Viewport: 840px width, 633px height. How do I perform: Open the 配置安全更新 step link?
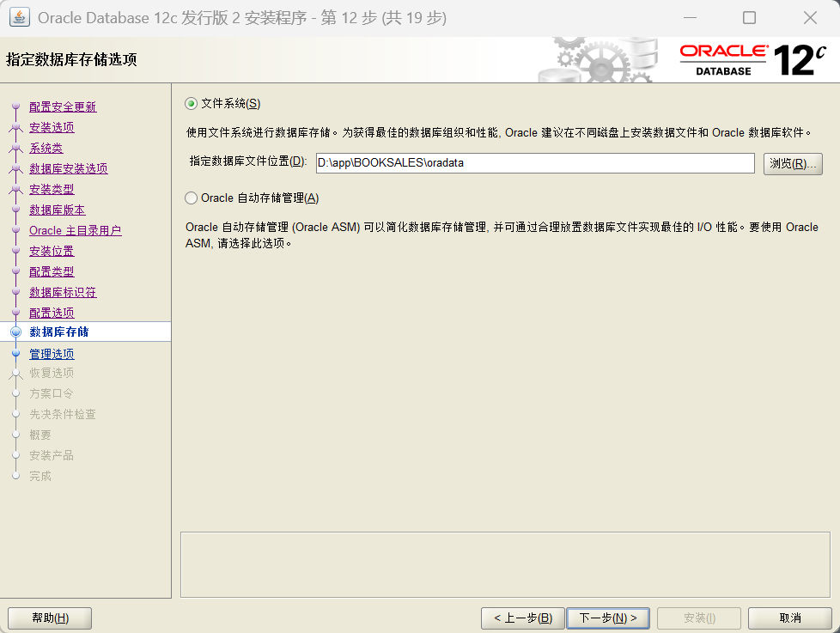click(63, 107)
